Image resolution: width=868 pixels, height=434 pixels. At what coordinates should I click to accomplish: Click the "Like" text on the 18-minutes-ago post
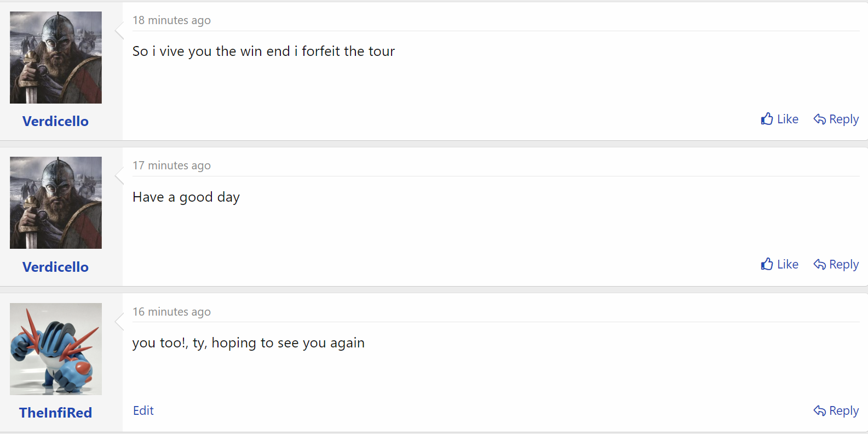787,119
